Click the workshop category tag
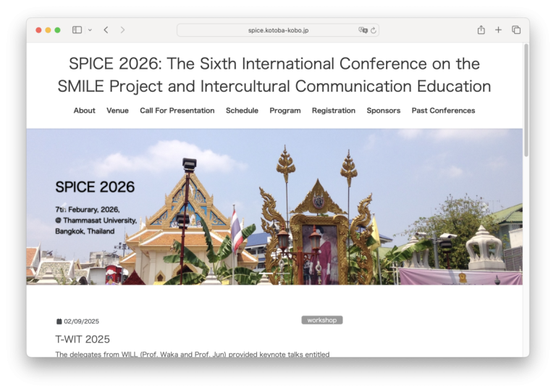The width and height of the screenshot is (556, 392). click(322, 320)
